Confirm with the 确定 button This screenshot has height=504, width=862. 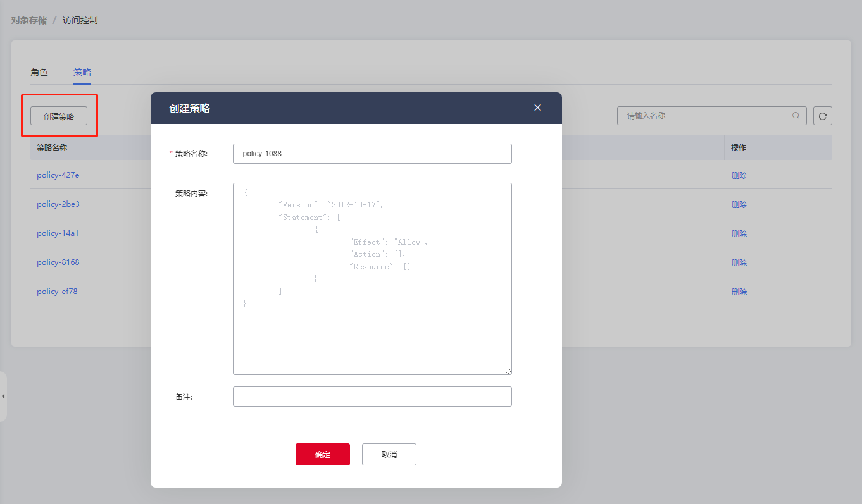(x=323, y=454)
